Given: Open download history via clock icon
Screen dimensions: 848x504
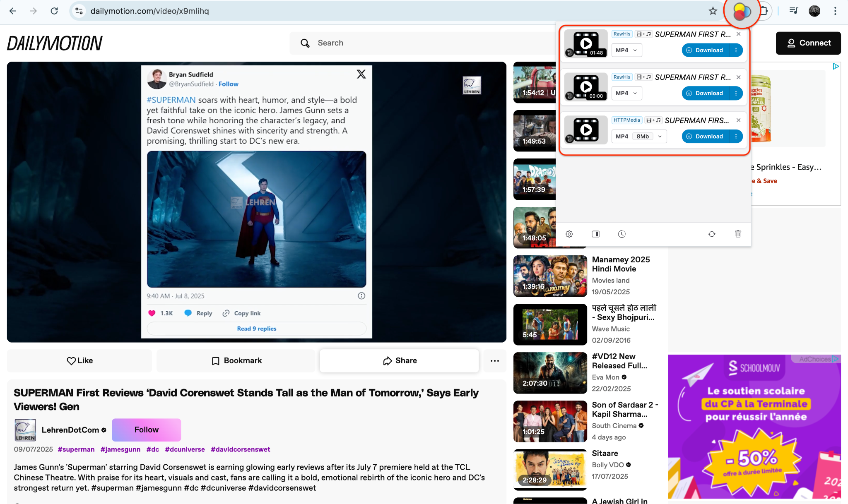Looking at the screenshot, I should pos(622,234).
